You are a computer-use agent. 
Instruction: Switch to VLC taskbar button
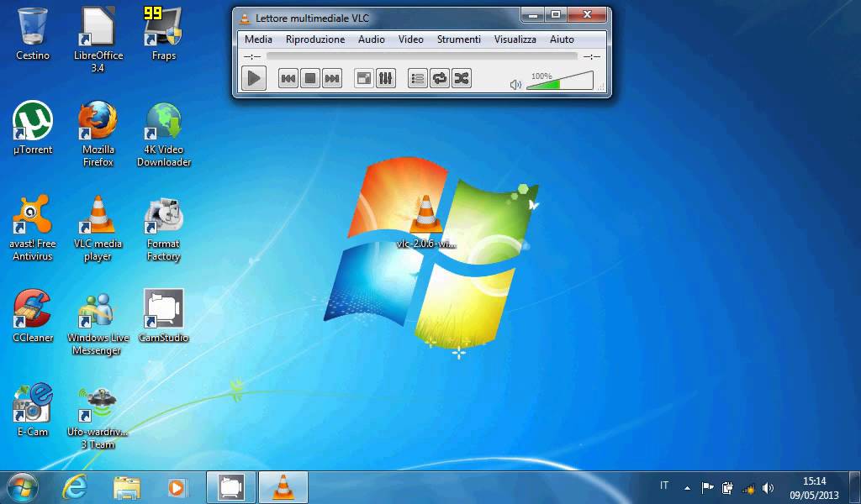tap(283, 487)
